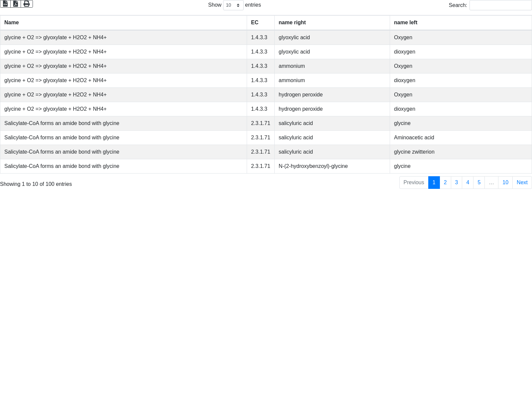532x399 pixels.
Task: Export table as CSV file
Action: click(5, 4)
